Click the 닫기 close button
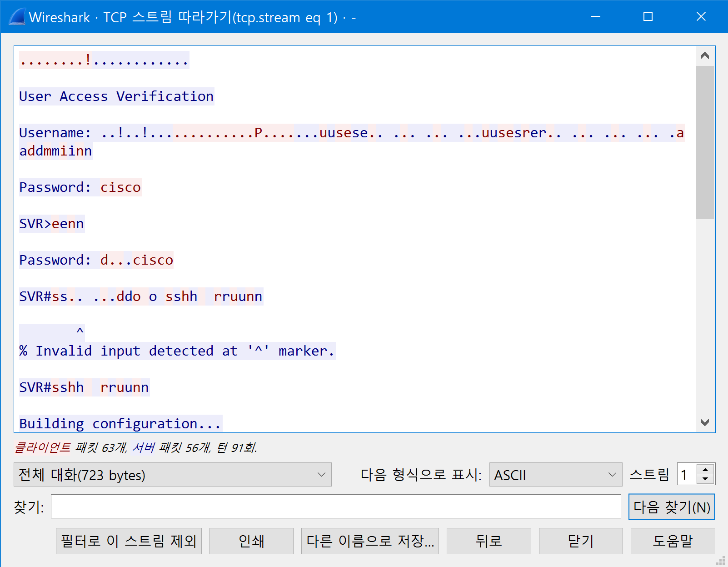This screenshot has width=728, height=567. pyautogui.click(x=581, y=541)
